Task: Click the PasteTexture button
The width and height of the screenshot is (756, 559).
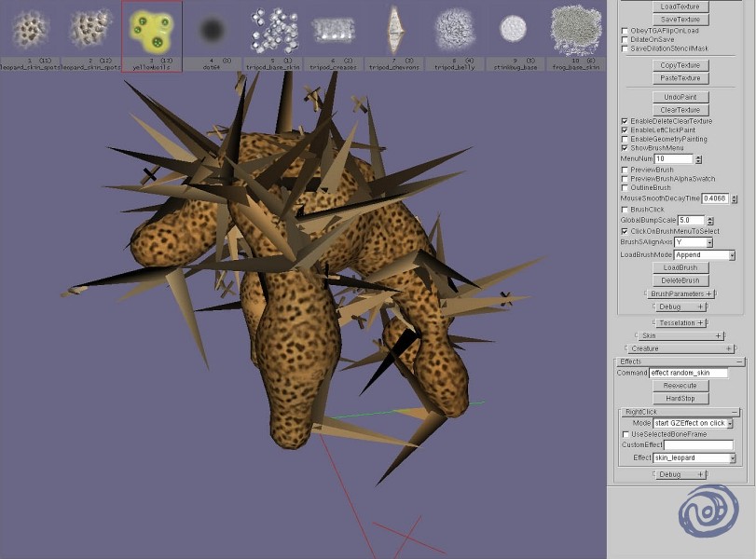Action: click(680, 78)
